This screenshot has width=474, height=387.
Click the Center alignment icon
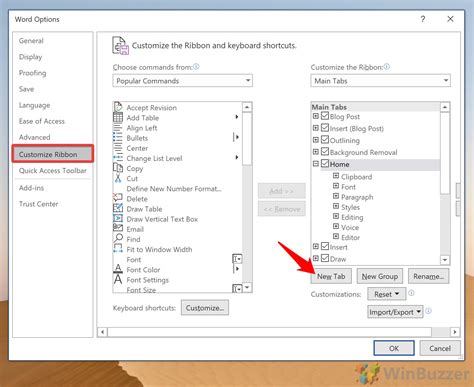coord(118,148)
